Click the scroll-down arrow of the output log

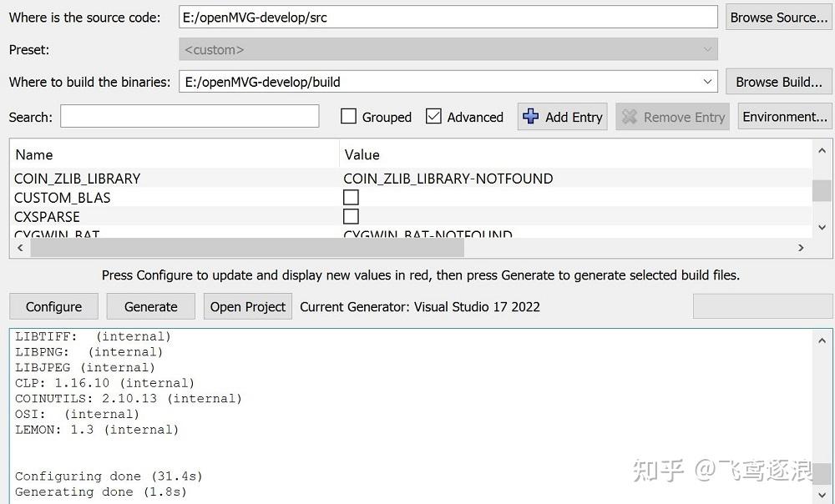(822, 497)
